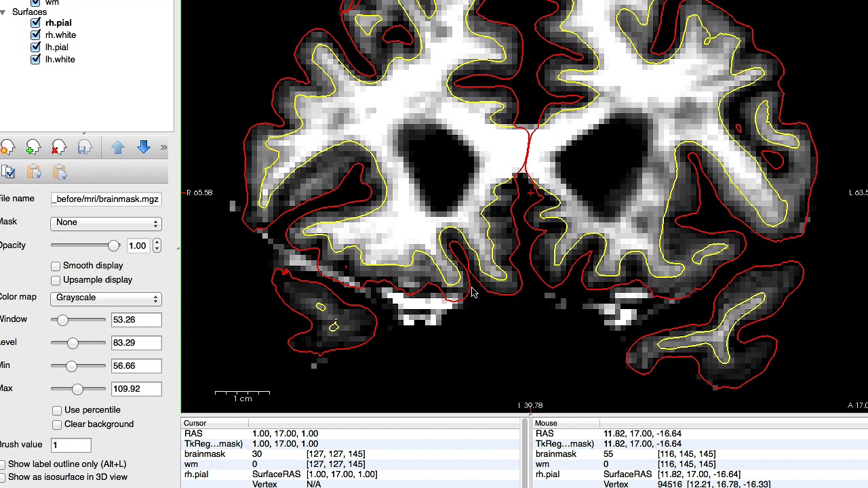
Task: Enable Show as isosurface in 3D view
Action: tap(3, 477)
